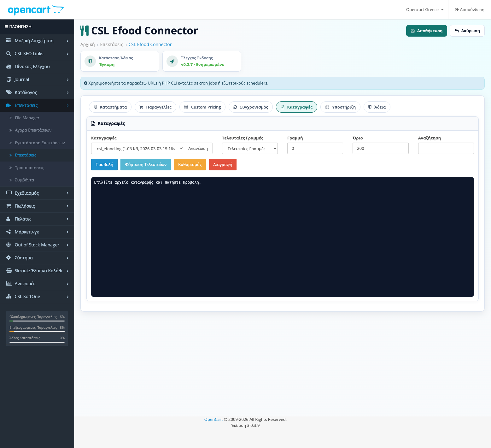Collapse the Επεκτάσεις menu chevron

point(67,105)
